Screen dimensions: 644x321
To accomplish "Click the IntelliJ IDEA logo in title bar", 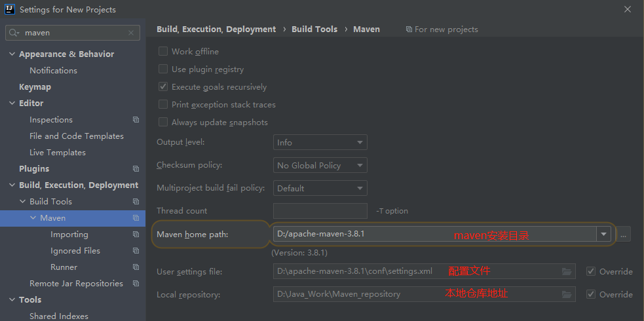I will click(x=10, y=9).
